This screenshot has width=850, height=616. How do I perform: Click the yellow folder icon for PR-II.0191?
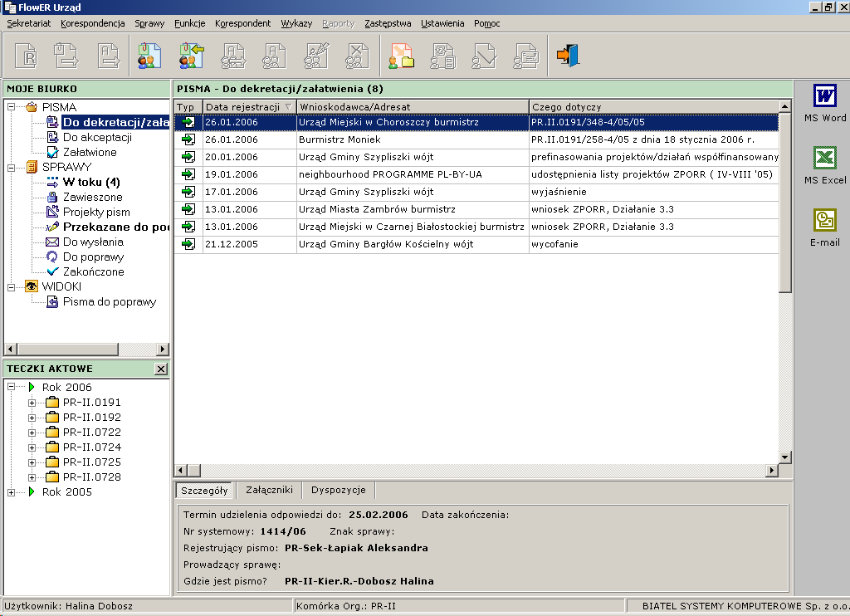[52, 403]
